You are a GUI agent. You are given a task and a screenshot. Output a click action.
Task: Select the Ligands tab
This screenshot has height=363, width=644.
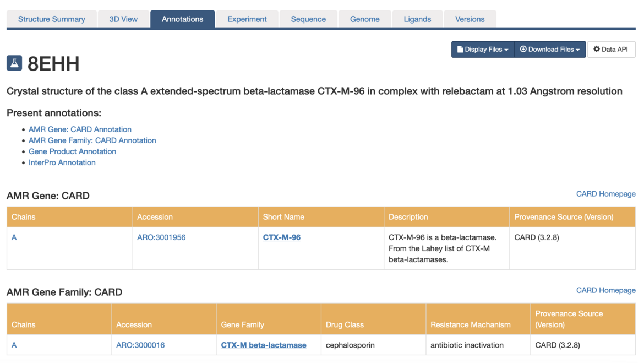coord(417,18)
